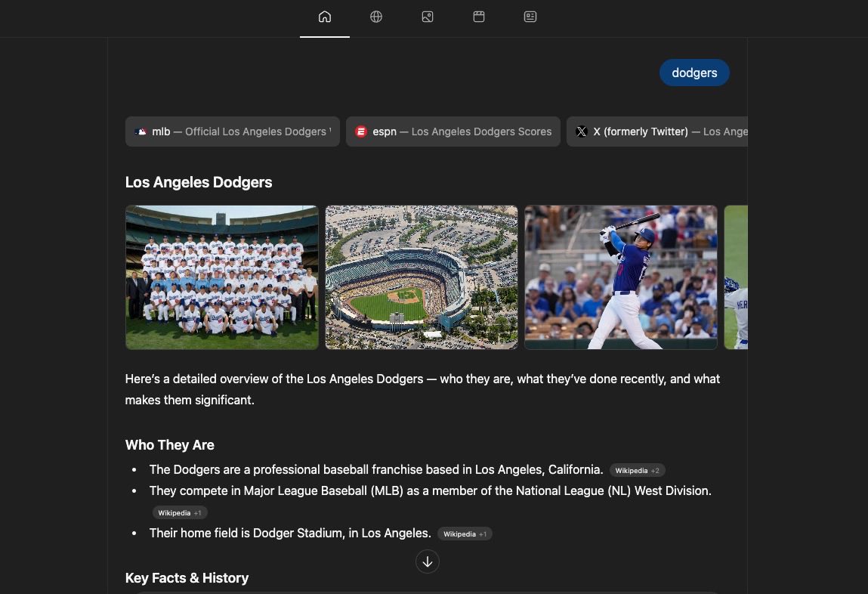
Task: Click the X logo icon
Action: (581, 131)
